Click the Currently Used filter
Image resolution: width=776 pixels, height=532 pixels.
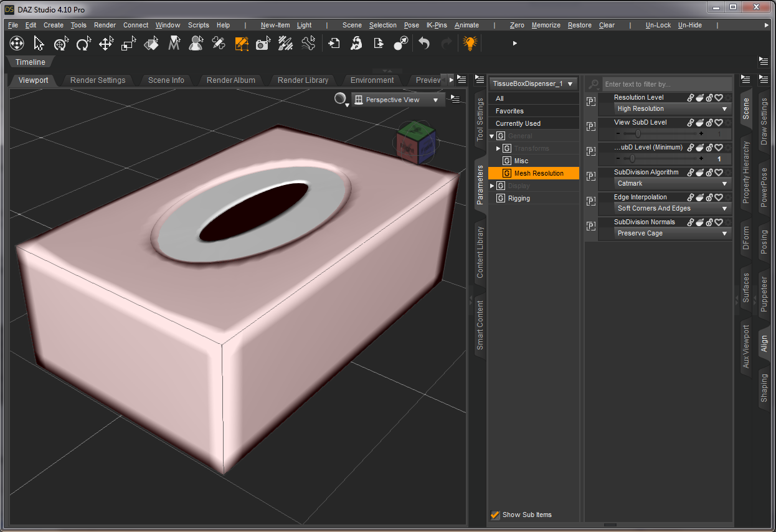[x=518, y=123]
